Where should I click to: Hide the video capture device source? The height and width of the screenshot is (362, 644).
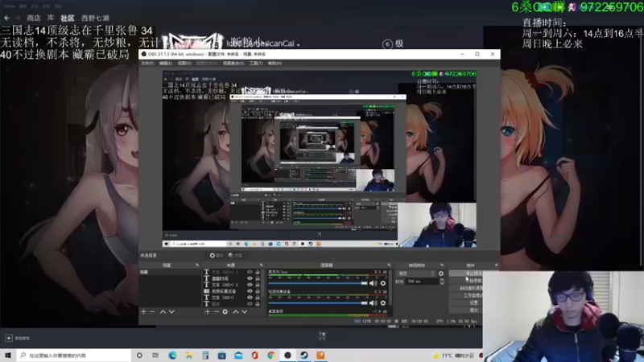pos(250,291)
